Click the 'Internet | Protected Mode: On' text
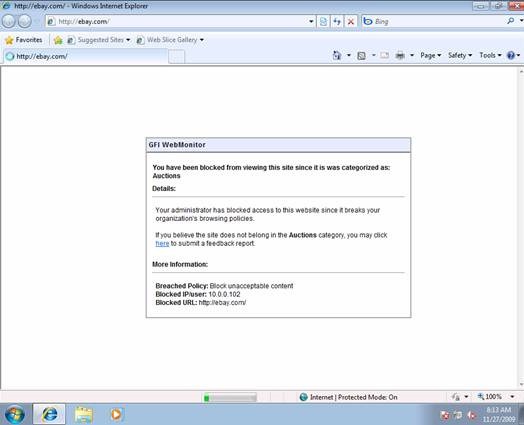The height and width of the screenshot is (425, 524). click(354, 397)
